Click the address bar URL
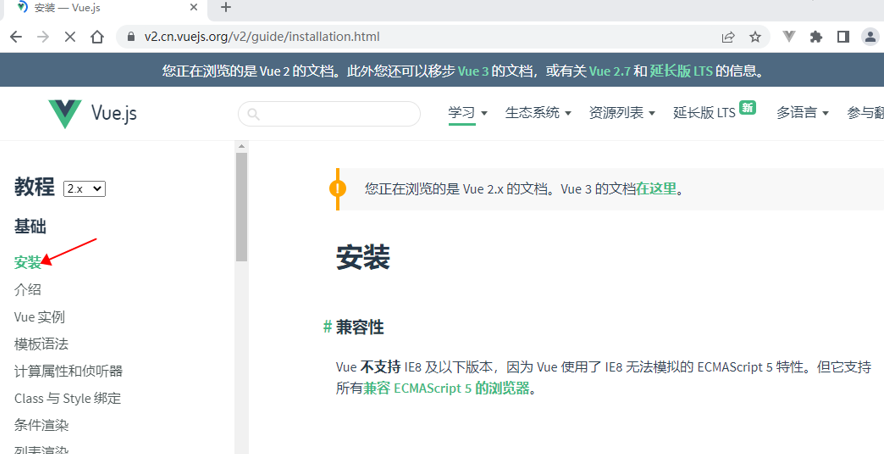The width and height of the screenshot is (884, 454). [x=262, y=37]
